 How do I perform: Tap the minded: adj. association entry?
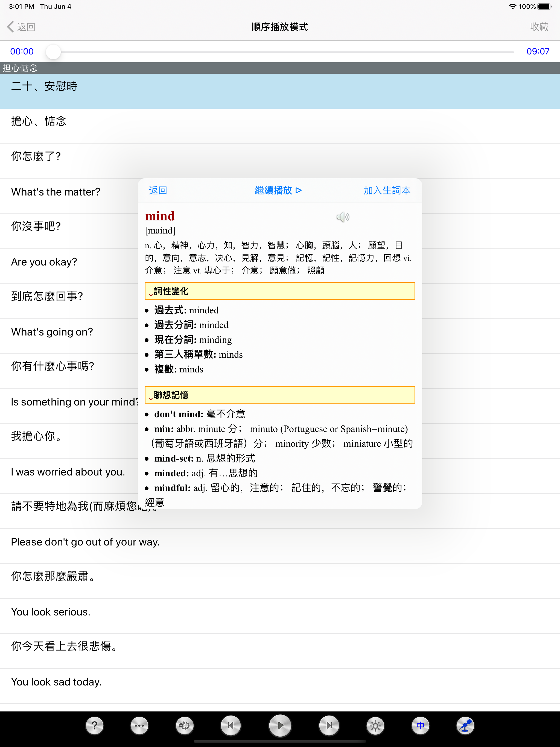[206, 473]
